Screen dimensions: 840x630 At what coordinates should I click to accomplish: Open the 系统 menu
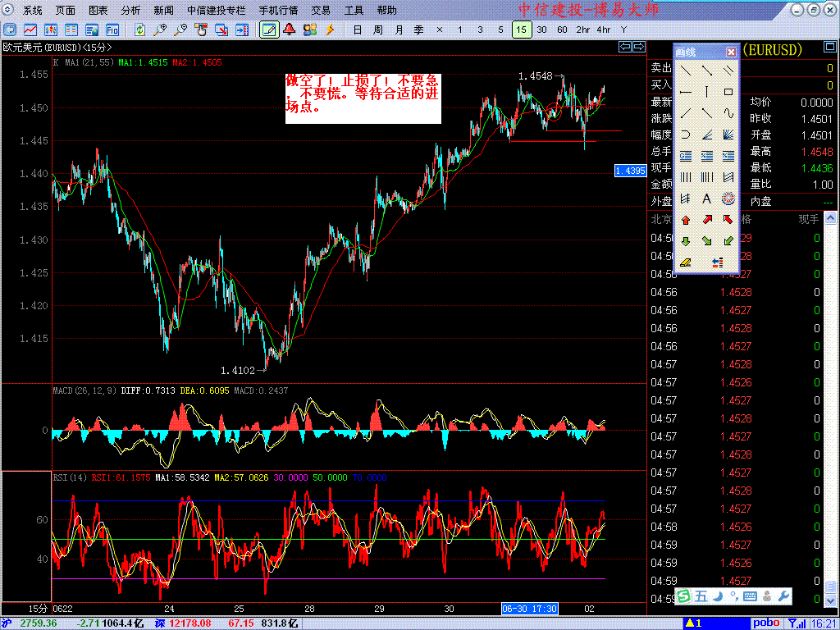click(33, 10)
